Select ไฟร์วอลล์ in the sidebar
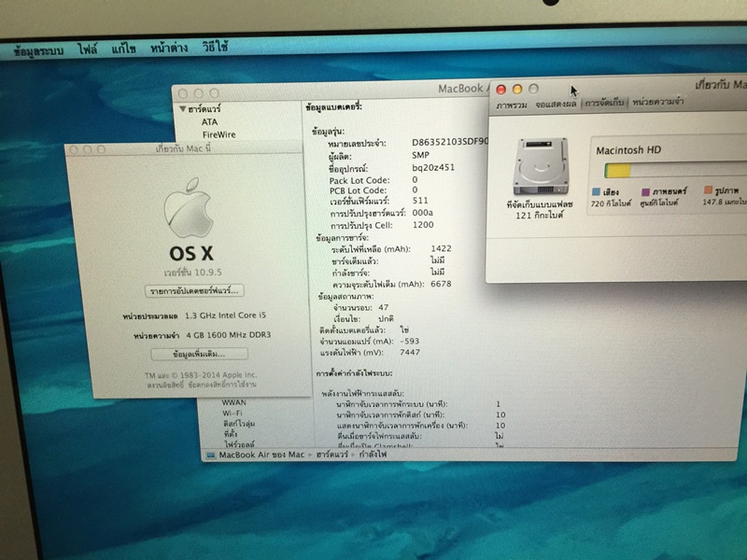This screenshot has height=560, width=747. click(239, 444)
